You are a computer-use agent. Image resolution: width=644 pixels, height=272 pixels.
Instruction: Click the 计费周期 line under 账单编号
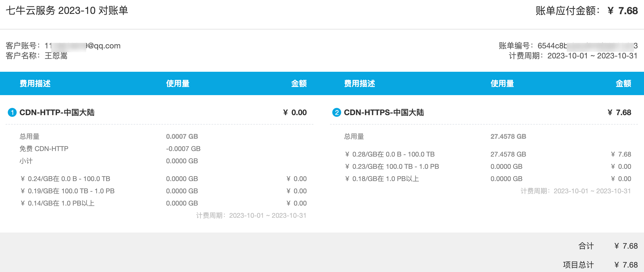[x=573, y=56]
